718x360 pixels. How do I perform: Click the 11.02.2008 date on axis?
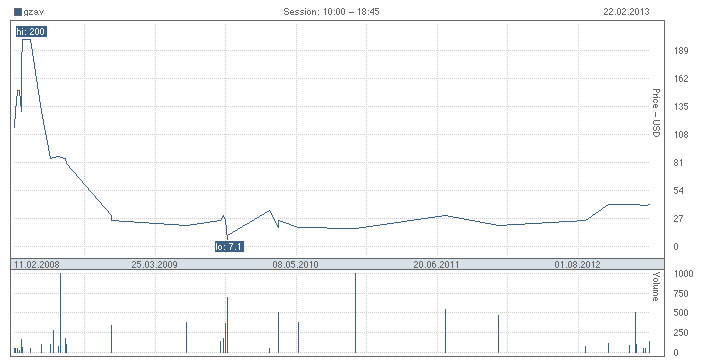[37, 264]
